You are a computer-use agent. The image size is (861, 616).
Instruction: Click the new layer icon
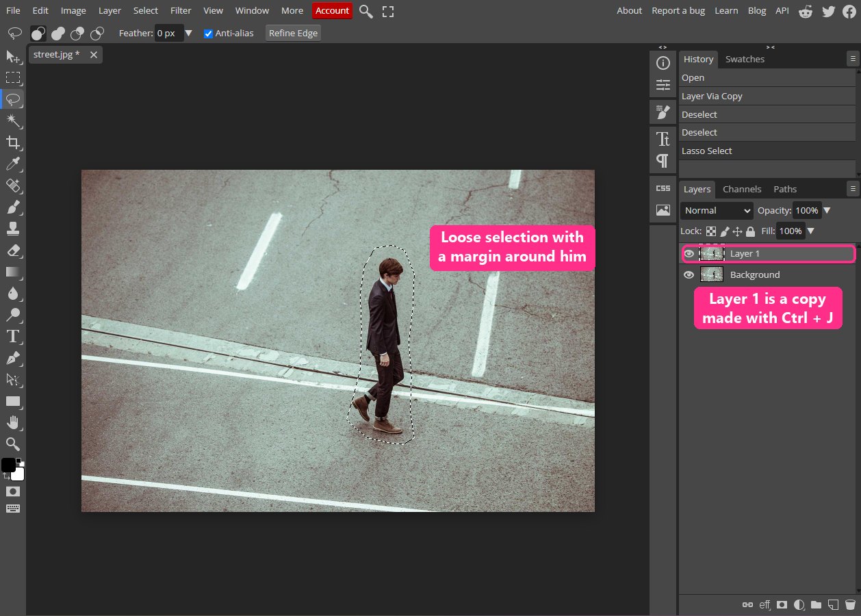(x=833, y=604)
